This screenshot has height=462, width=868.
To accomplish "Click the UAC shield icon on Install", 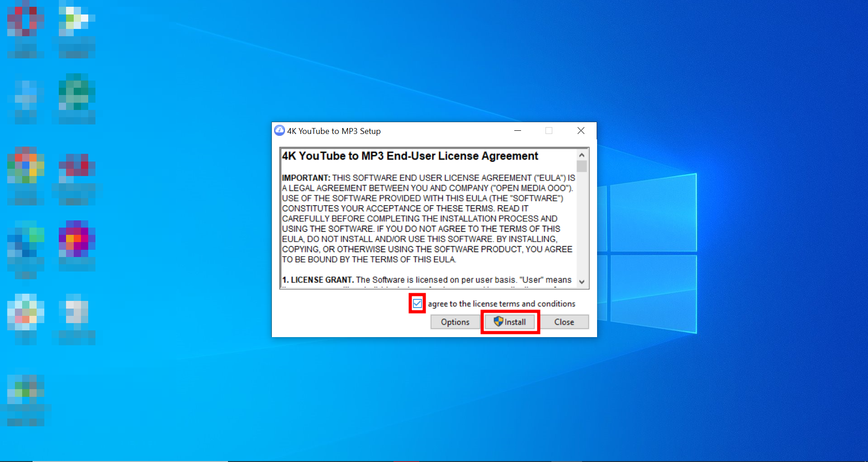I will (x=499, y=322).
